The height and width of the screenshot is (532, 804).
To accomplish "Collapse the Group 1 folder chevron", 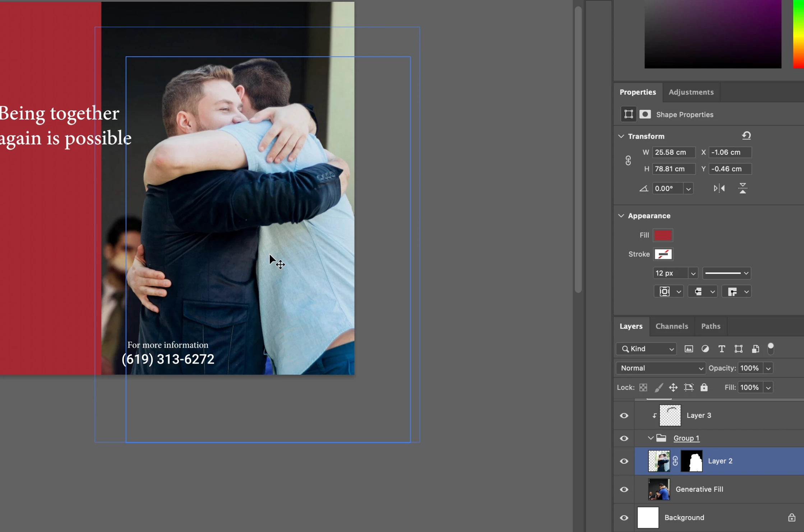I will coord(650,438).
